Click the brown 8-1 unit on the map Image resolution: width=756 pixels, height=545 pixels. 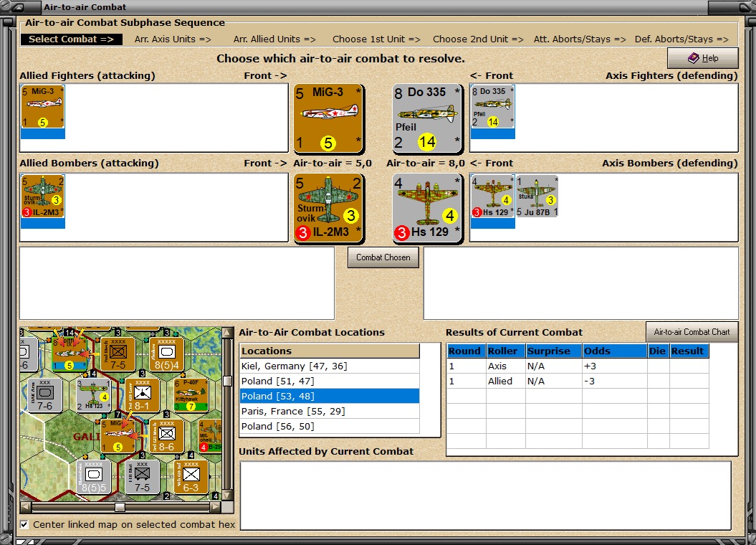coord(142,395)
